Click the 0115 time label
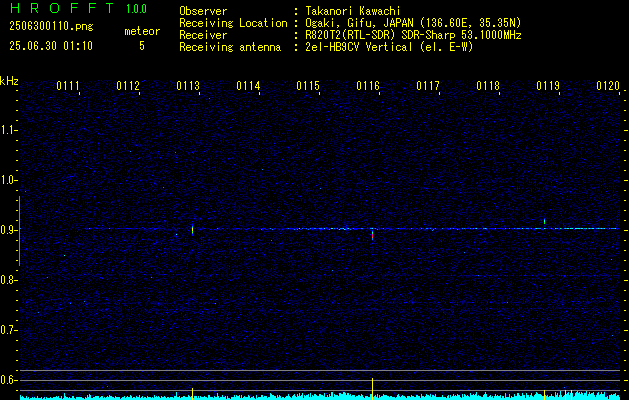Viewport: 629px width, 400px height. click(308, 86)
